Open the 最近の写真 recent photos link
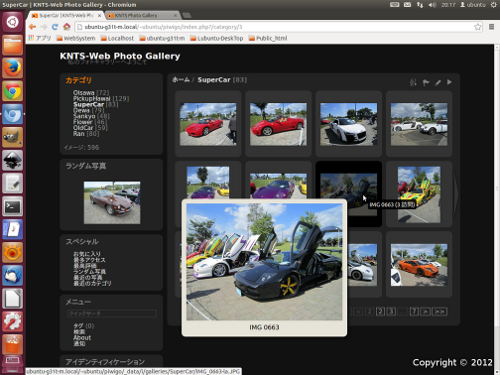The image size is (500, 375). click(x=88, y=277)
